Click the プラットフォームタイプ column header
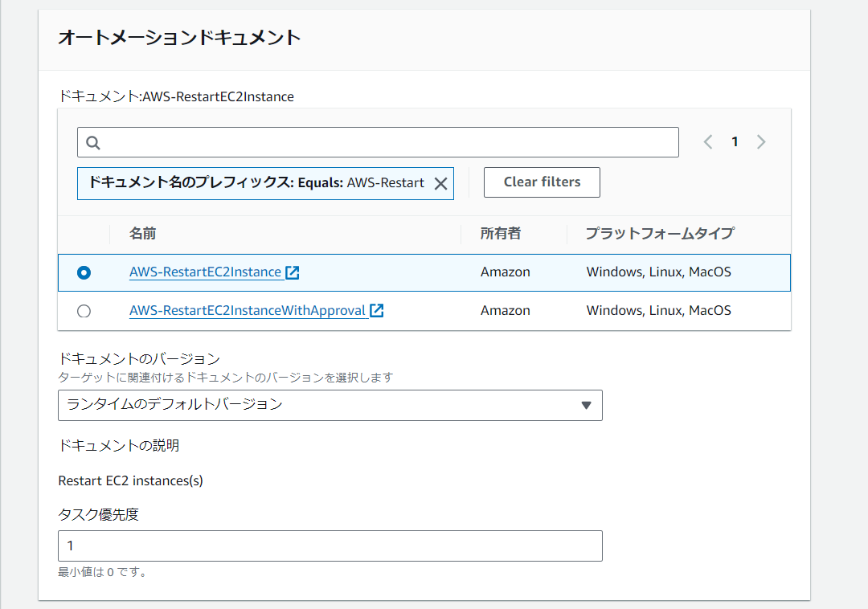The image size is (868, 609). 660,234
